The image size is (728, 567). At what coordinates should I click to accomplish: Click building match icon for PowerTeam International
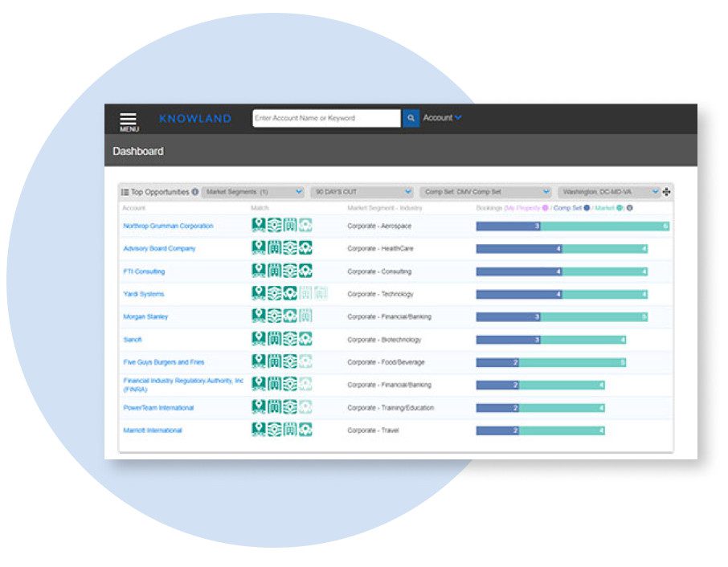click(x=274, y=406)
